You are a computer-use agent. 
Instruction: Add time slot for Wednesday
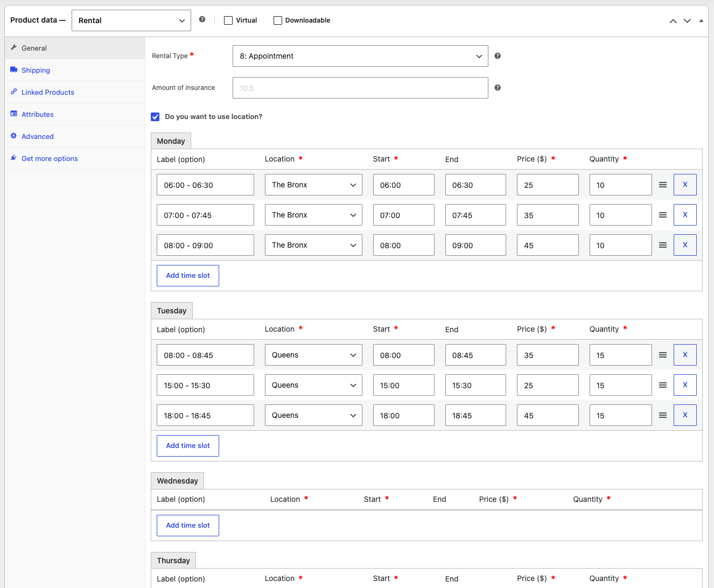coord(188,526)
